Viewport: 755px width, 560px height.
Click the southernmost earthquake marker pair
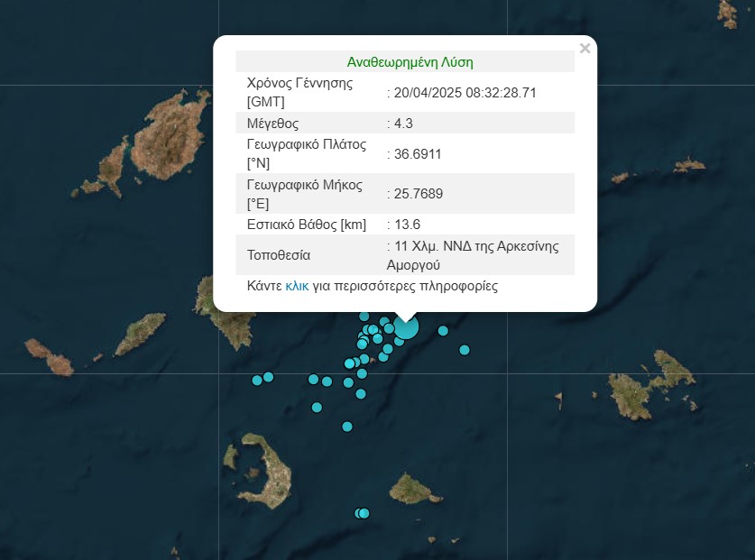coord(362,513)
